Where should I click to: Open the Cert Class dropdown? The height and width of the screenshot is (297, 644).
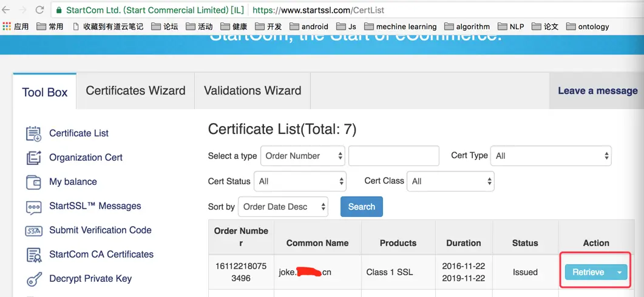[x=450, y=181]
